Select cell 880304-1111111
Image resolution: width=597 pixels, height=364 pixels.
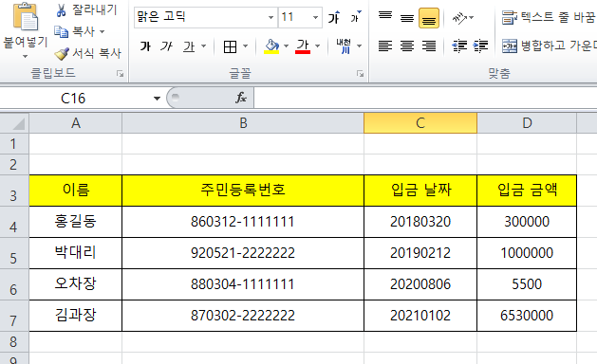click(243, 284)
